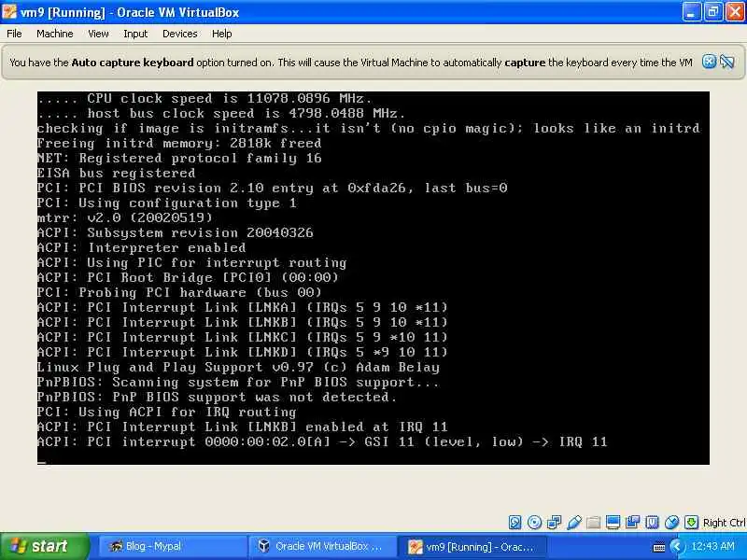Click the green arrow keyboard capture icon
This screenshot has width=747, height=560.
tap(691, 523)
